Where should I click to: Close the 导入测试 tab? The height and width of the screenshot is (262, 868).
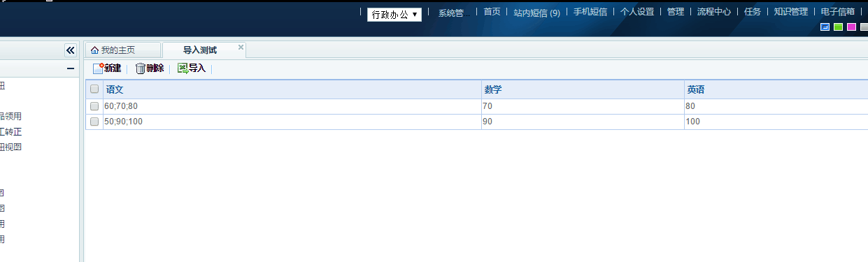pos(241,48)
